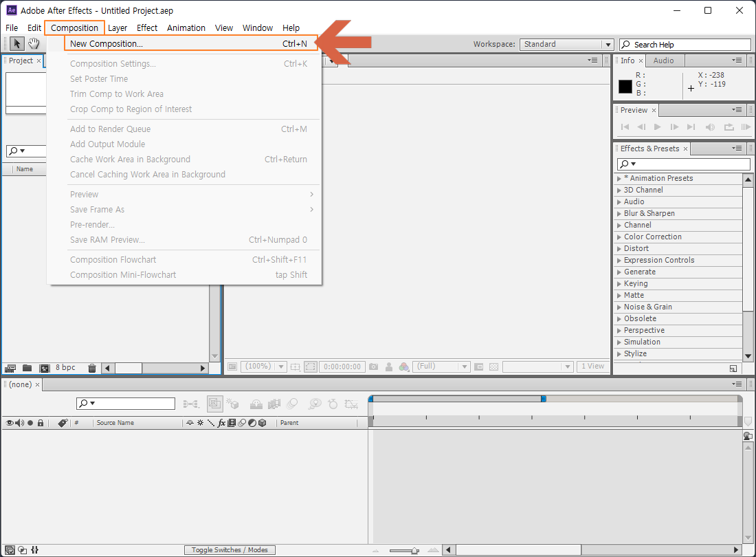Screen dimensions: 756x557
Task: Click the frame blending icon in timeline
Action: pos(274,404)
